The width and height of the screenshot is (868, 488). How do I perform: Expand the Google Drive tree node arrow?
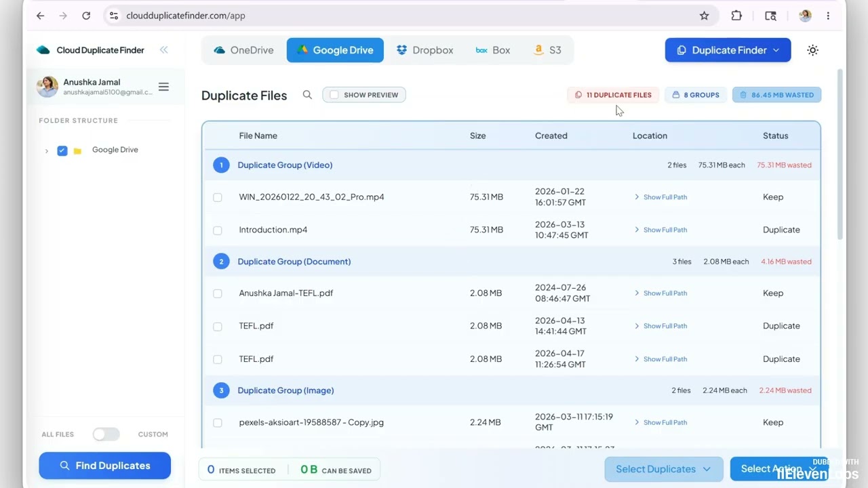pyautogui.click(x=47, y=150)
